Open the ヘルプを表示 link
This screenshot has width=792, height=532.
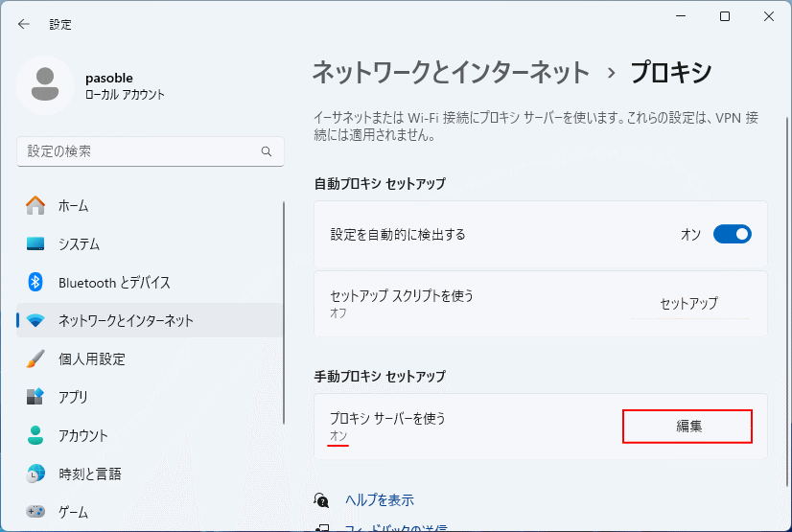(380, 500)
